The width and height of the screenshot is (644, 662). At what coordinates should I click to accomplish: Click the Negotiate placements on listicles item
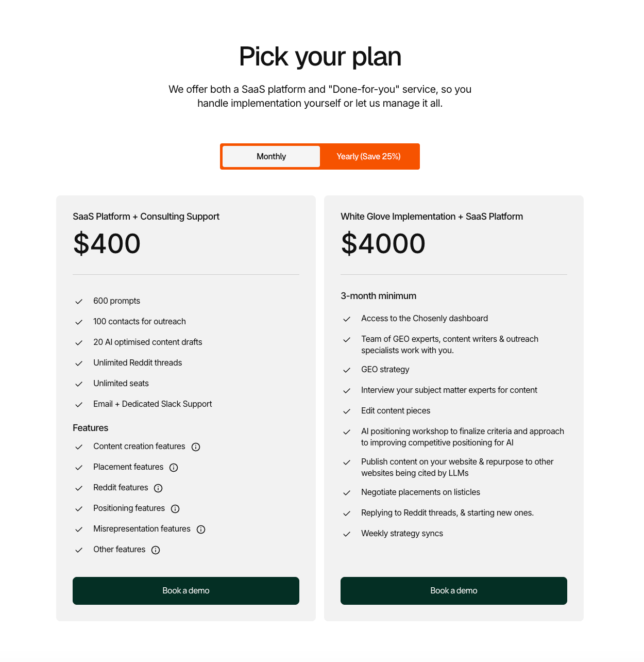pos(420,492)
